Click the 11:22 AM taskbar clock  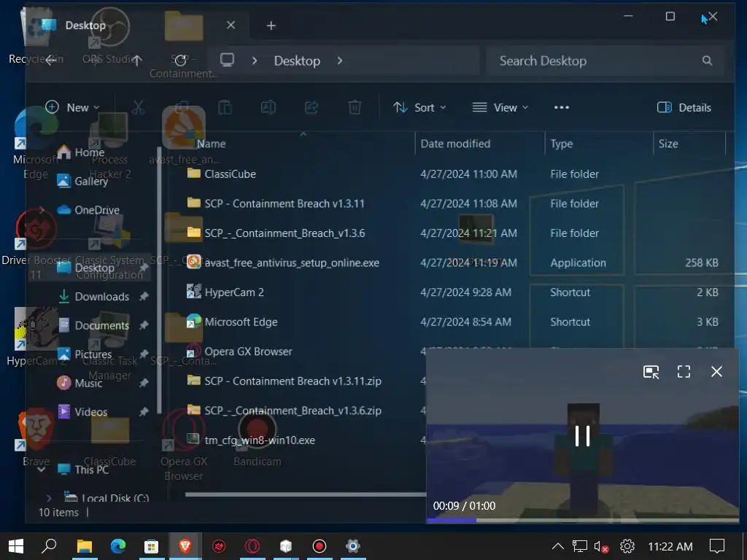pos(670,546)
